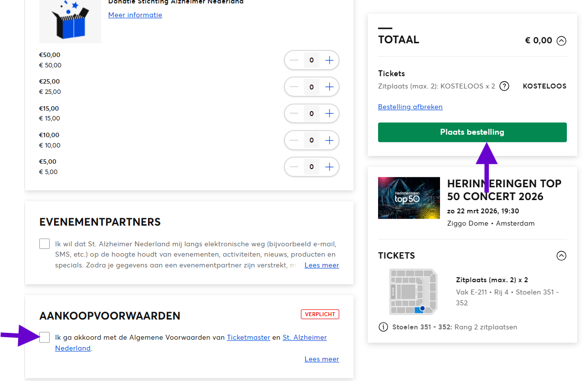Click the minus icon for €25,00 donation
Image resolution: width=588 pixels, height=381 pixels.
click(x=294, y=87)
